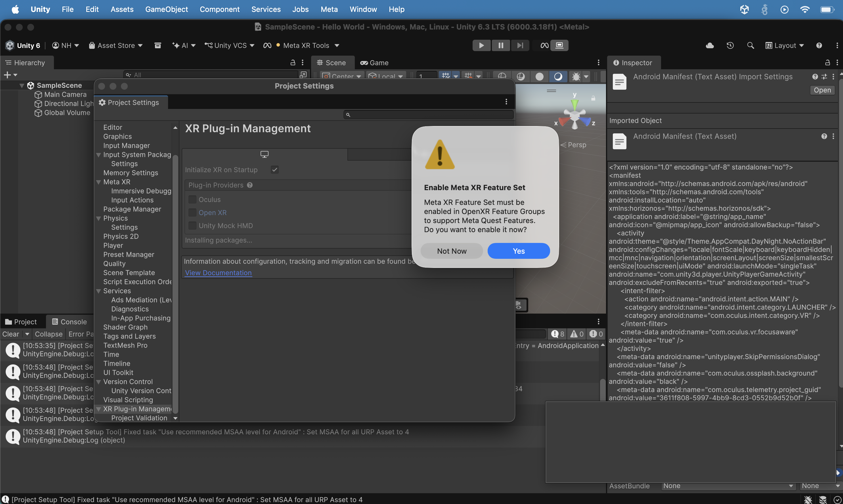Toggle the Scene gizmo lock icon
The width and height of the screenshot is (843, 504).
(x=593, y=98)
